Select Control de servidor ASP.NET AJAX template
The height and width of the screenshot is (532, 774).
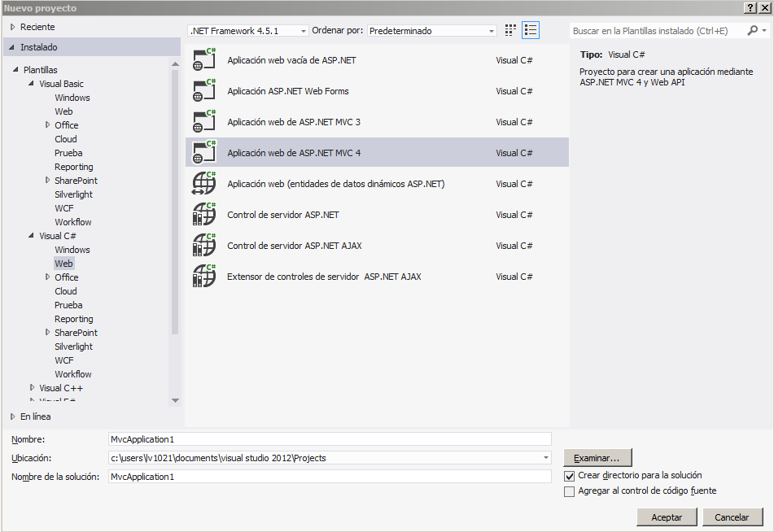click(377, 246)
